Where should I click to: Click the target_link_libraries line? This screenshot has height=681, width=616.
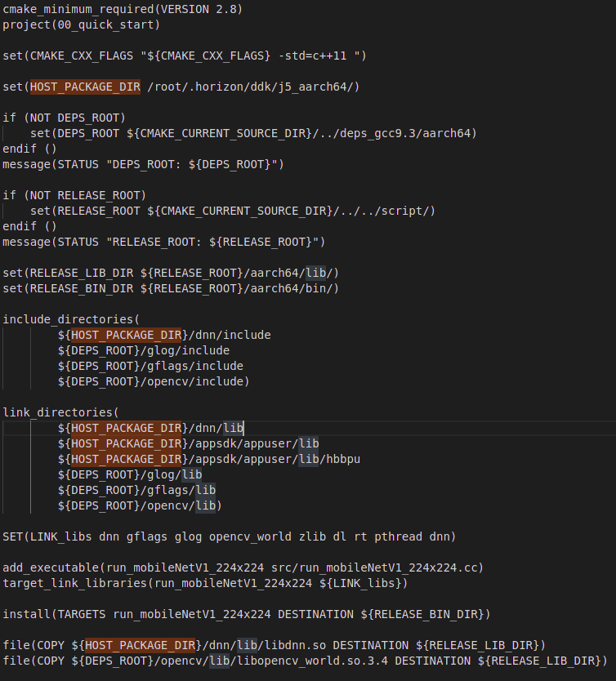coord(204,583)
